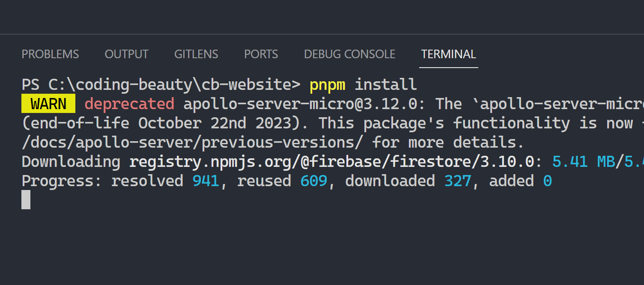The height and width of the screenshot is (285, 644).
Task: Select the GITLENS tab
Action: 196,54
